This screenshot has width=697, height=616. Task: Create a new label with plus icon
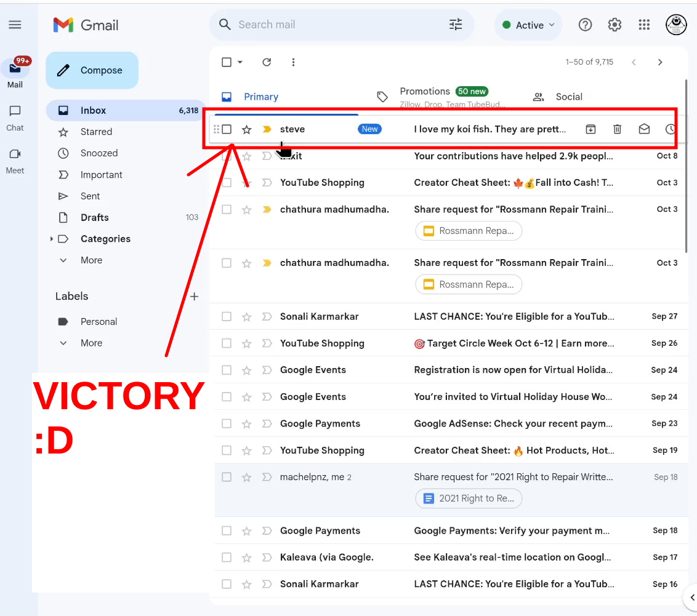[x=194, y=296]
